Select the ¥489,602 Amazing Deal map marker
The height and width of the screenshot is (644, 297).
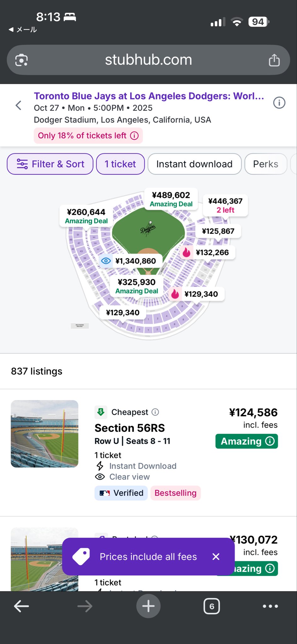pyautogui.click(x=171, y=199)
